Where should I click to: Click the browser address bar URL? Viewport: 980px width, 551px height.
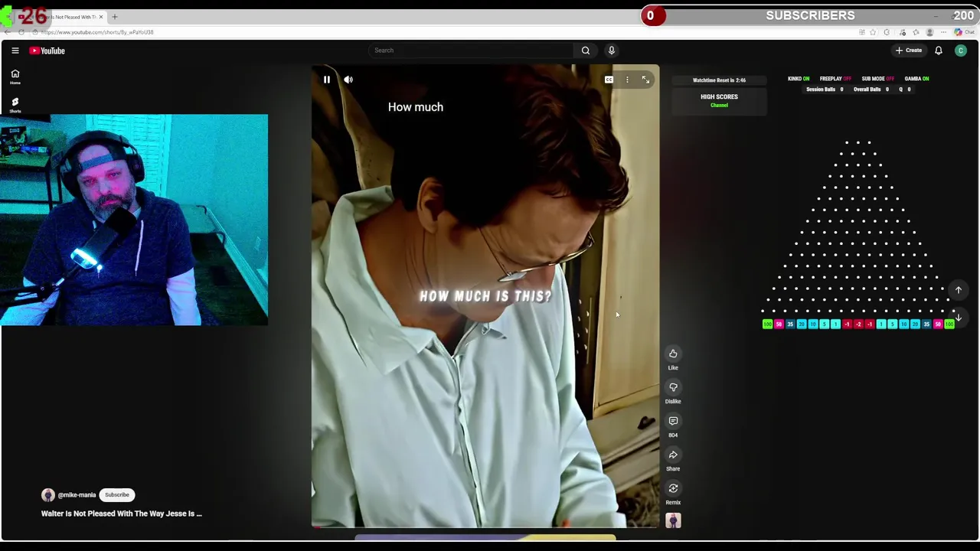[97, 32]
